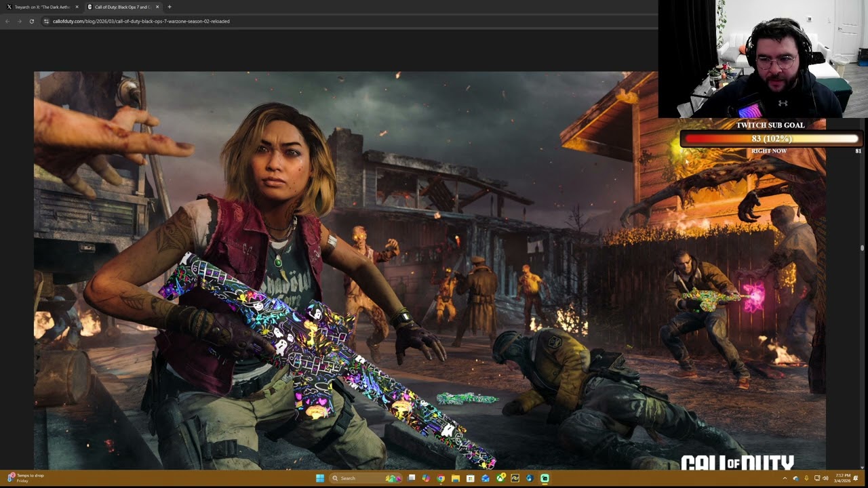Open the Xbox app from the taskbar

click(500, 478)
